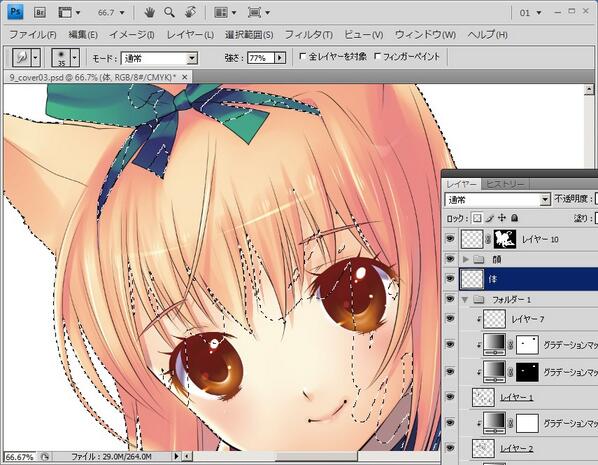
Task: Close the 9_cover03.psd document tab
Action: (x=185, y=77)
